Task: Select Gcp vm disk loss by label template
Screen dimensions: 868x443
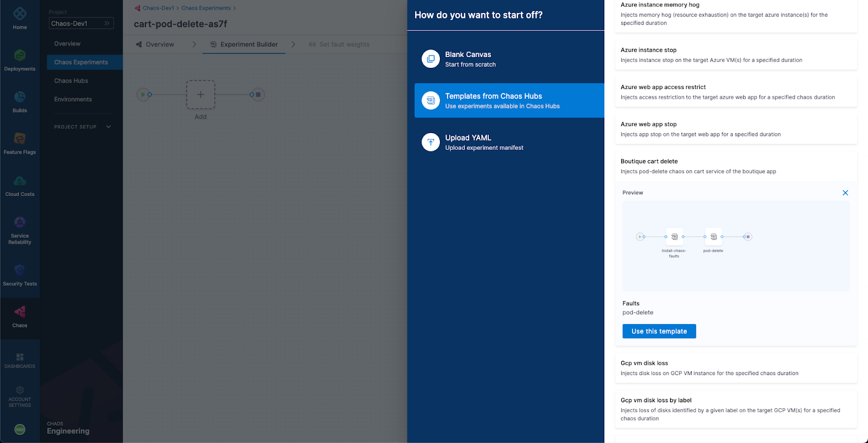Action: point(736,409)
